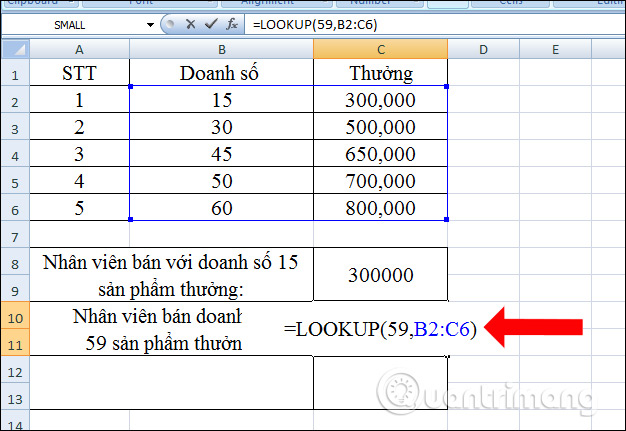Click empty cell E4 next to 650,000
Viewport: 626px width, 431px height.
pos(555,154)
